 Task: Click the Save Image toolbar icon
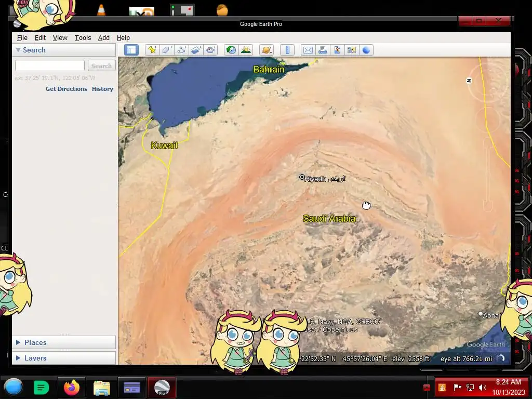tap(337, 50)
